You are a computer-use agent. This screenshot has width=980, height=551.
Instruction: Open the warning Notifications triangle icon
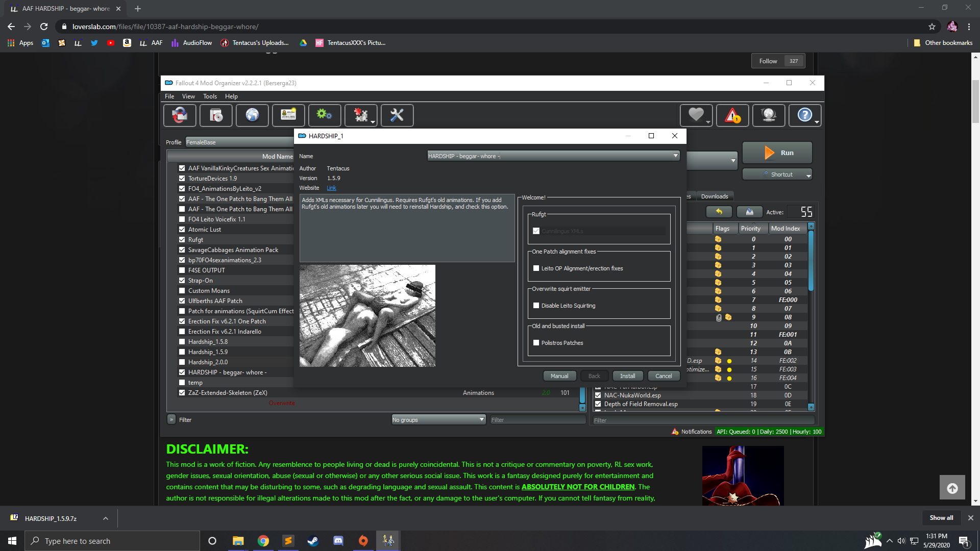pos(732,115)
